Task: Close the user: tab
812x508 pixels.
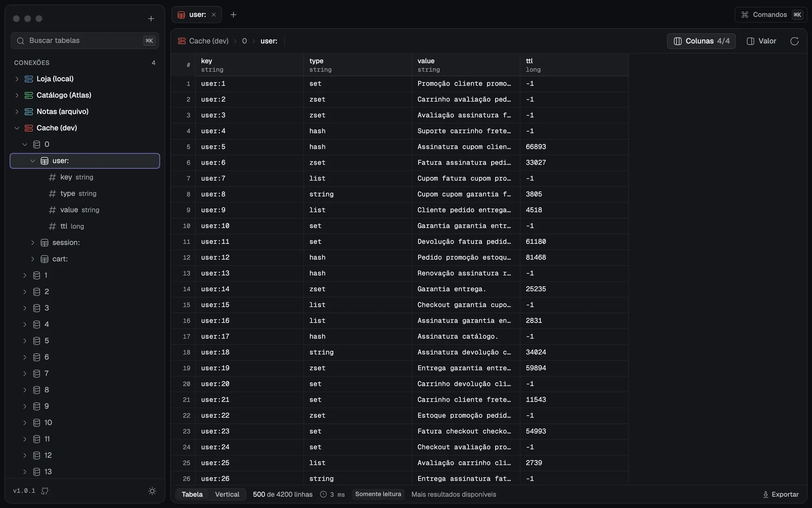Action: click(214, 15)
